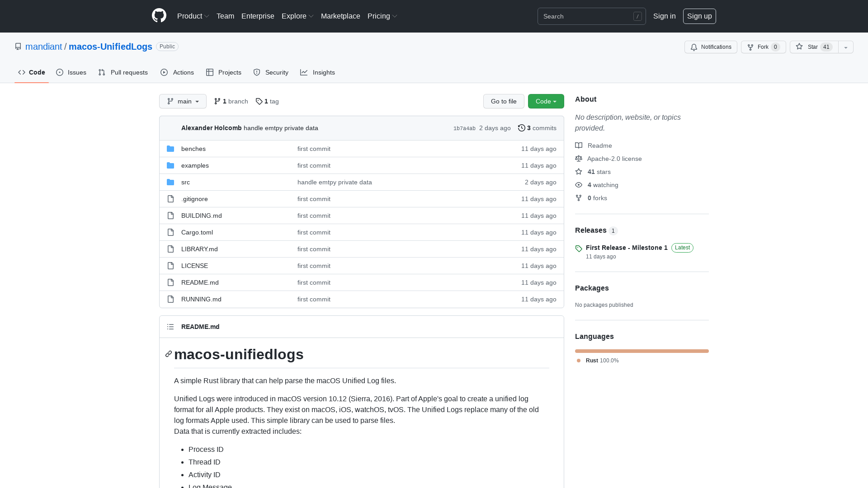
Task: Toggle the README table of contents list icon
Action: pos(170,326)
